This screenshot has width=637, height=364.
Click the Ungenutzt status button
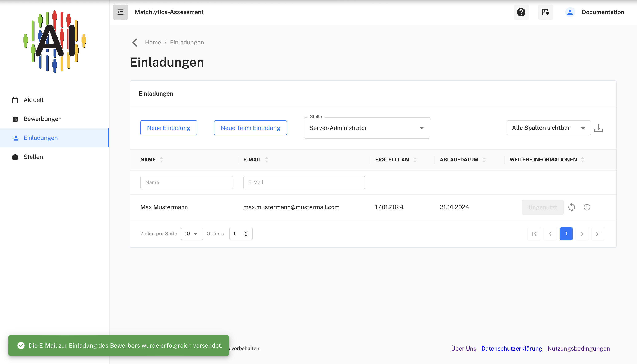(x=543, y=207)
